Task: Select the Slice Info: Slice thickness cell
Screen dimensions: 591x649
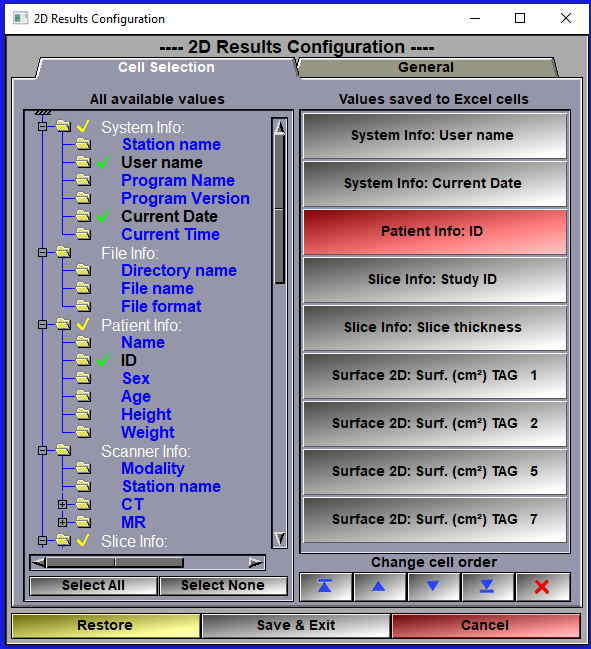Action: [435, 327]
